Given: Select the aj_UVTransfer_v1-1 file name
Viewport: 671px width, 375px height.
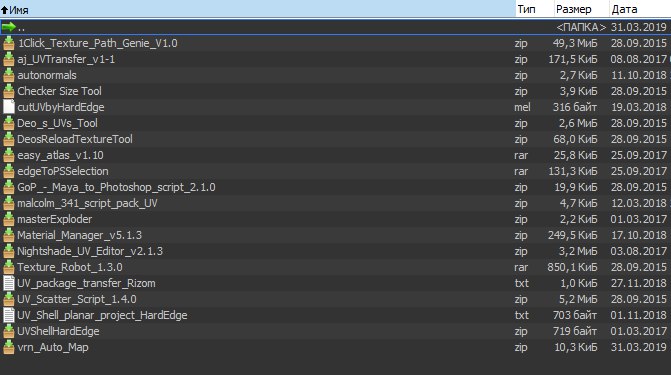Looking at the screenshot, I should [x=66, y=60].
